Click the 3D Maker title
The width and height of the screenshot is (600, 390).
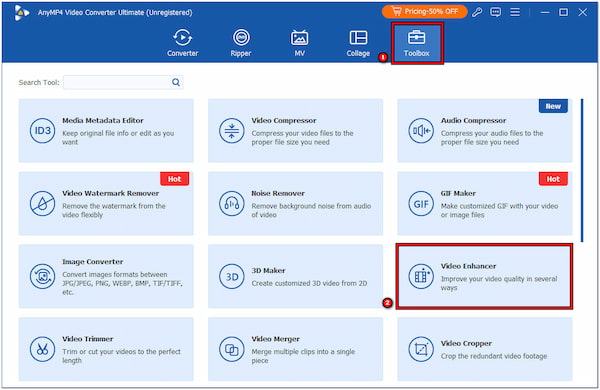[268, 271]
